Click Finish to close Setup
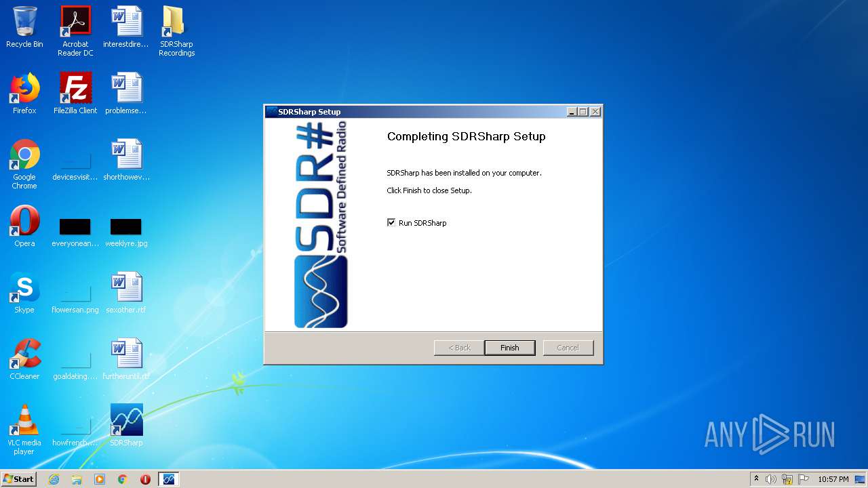Image resolution: width=868 pixels, height=488 pixels. point(510,348)
